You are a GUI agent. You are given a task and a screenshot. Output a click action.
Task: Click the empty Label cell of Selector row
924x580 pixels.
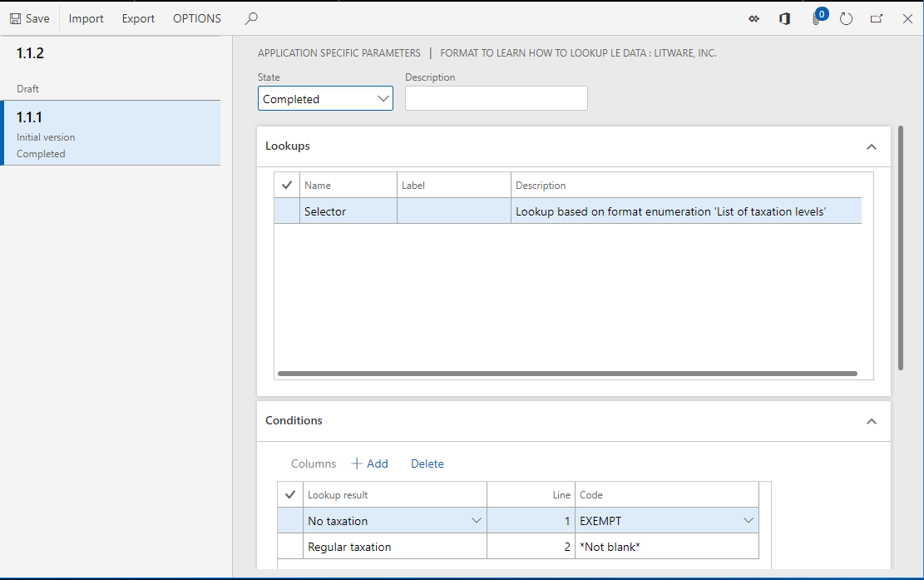pos(454,211)
